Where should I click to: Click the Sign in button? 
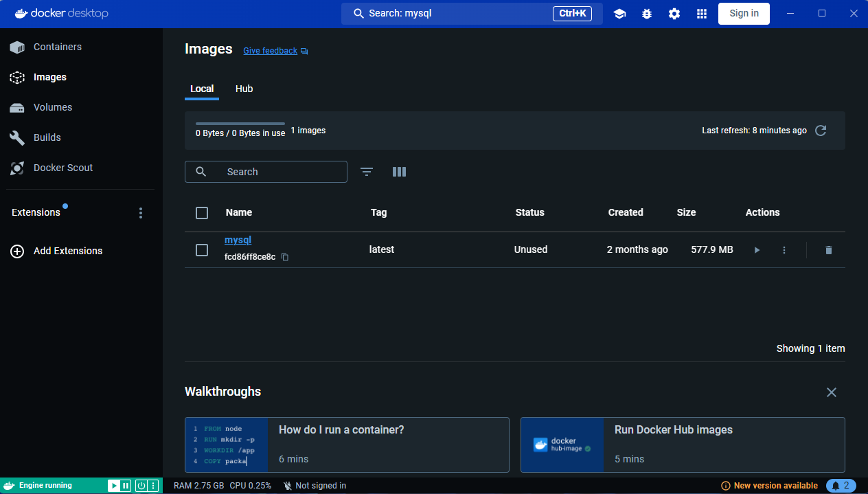click(x=744, y=13)
